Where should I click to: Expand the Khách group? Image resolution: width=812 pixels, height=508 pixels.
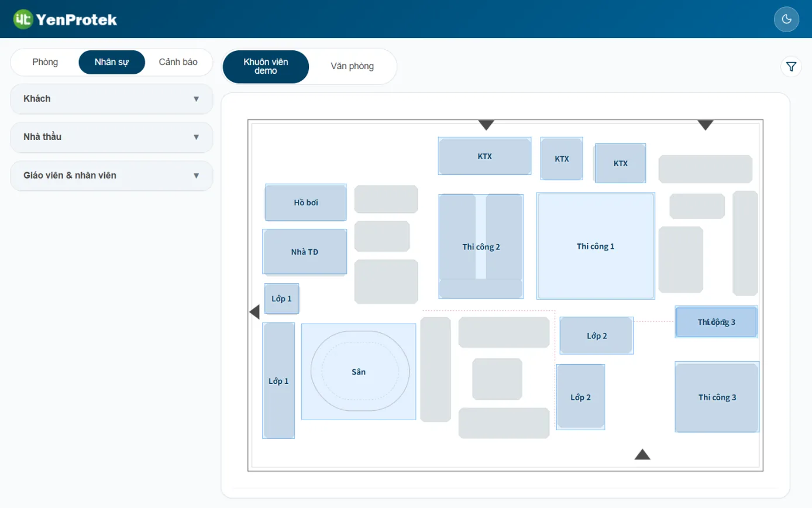coord(112,99)
